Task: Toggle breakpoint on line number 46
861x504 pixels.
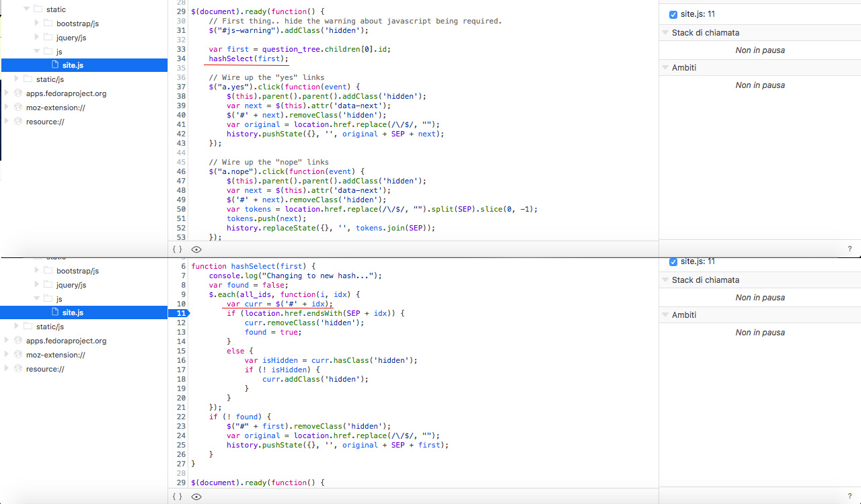Action: 181,172
